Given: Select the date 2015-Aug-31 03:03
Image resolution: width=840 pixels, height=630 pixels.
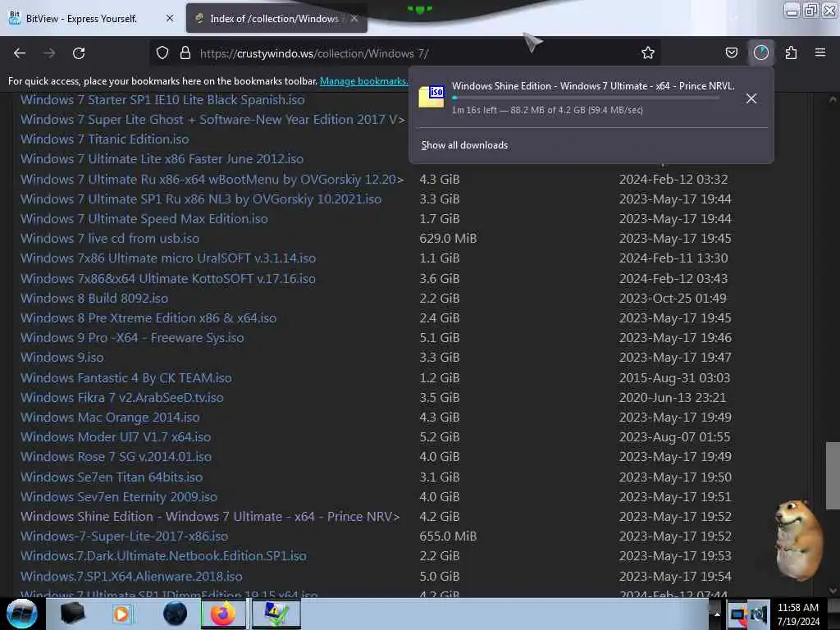Looking at the screenshot, I should pyautogui.click(x=674, y=378).
